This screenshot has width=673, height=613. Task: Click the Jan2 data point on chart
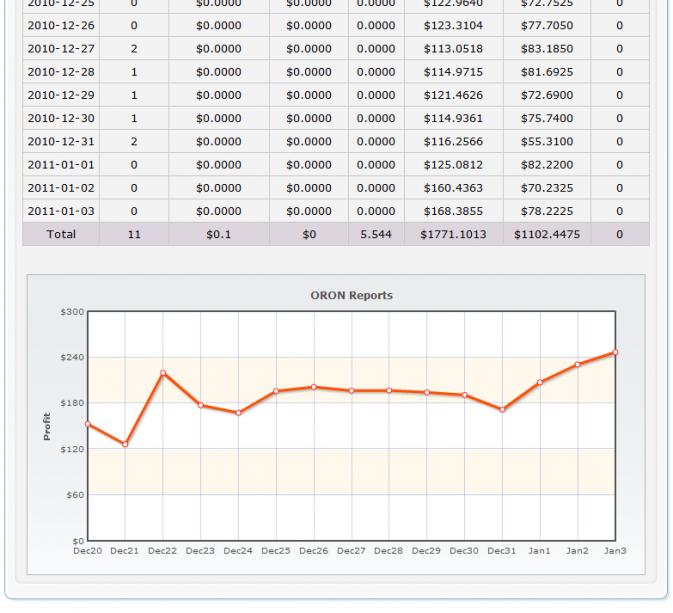[x=577, y=364]
